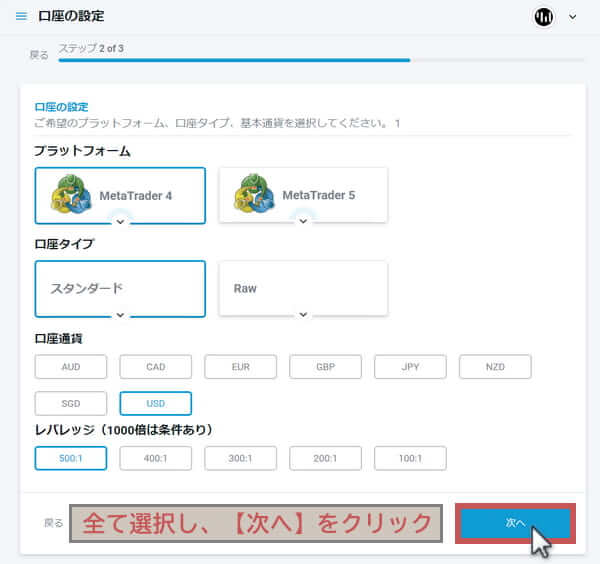
Task: Select GBP as account currency
Action: click(326, 367)
